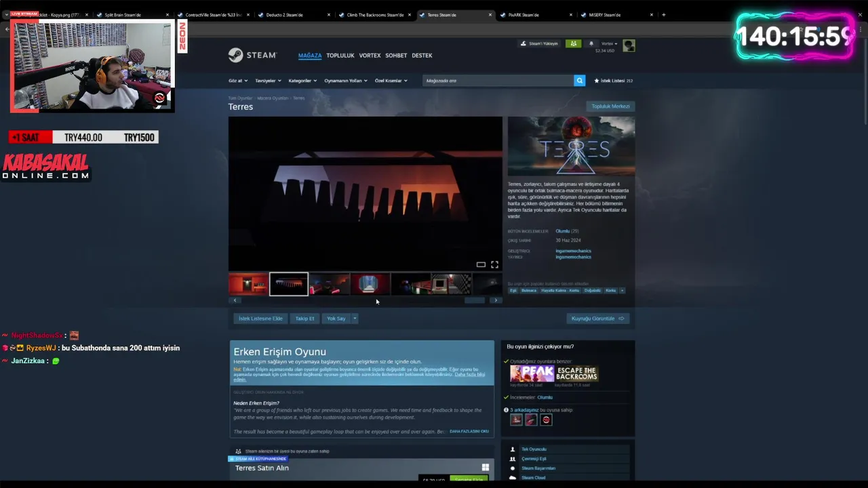Screen dimensions: 868x488
Task: Expand the Özel Kısımlar menu
Action: point(391,81)
